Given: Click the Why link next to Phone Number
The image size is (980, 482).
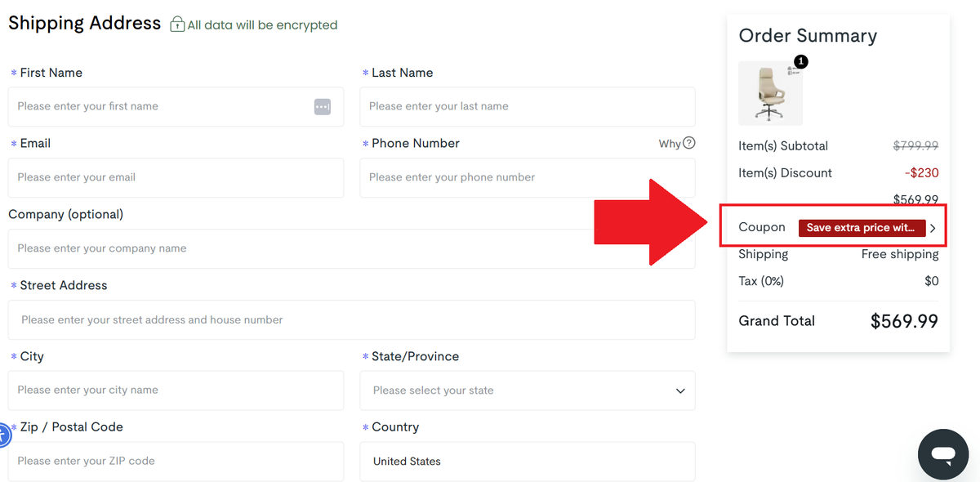Looking at the screenshot, I should (670, 143).
